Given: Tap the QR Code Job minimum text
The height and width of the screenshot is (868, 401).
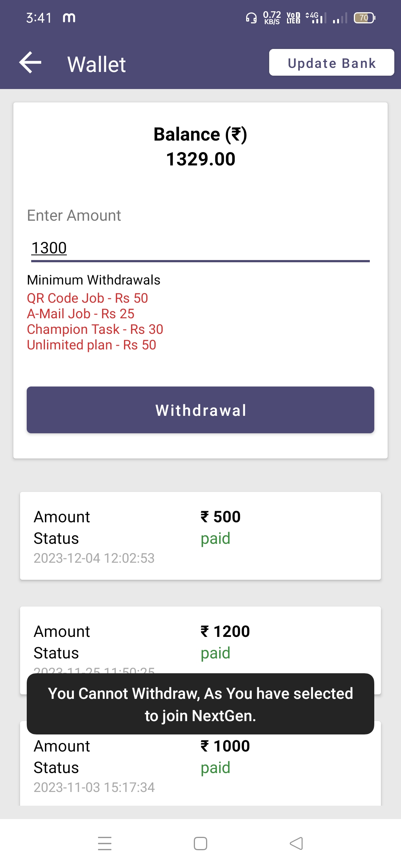Looking at the screenshot, I should pos(87,298).
